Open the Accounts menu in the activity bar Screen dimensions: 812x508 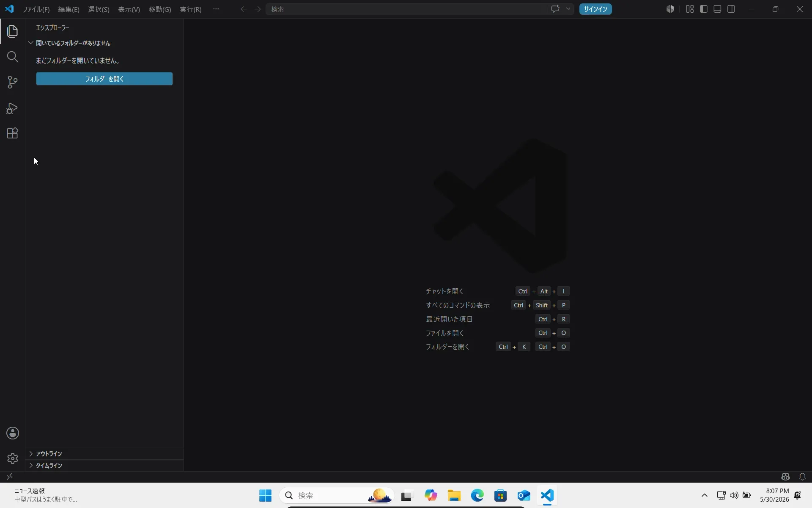pyautogui.click(x=13, y=433)
